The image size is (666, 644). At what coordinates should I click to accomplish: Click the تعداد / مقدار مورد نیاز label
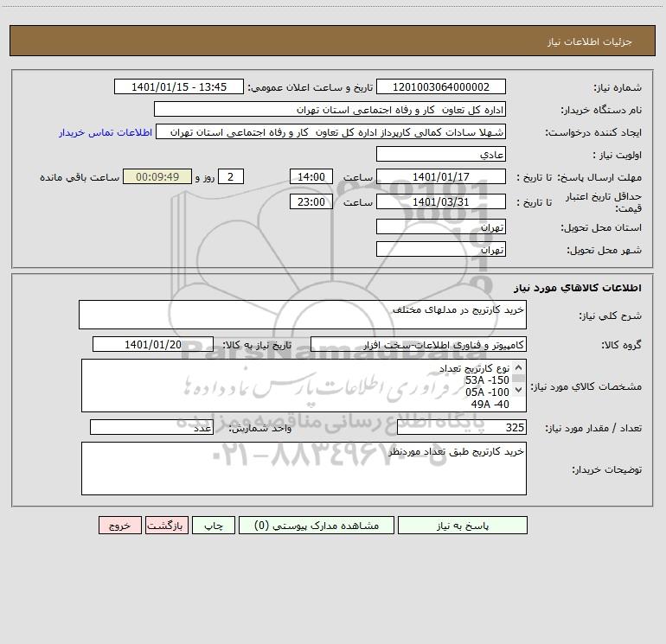click(x=593, y=428)
